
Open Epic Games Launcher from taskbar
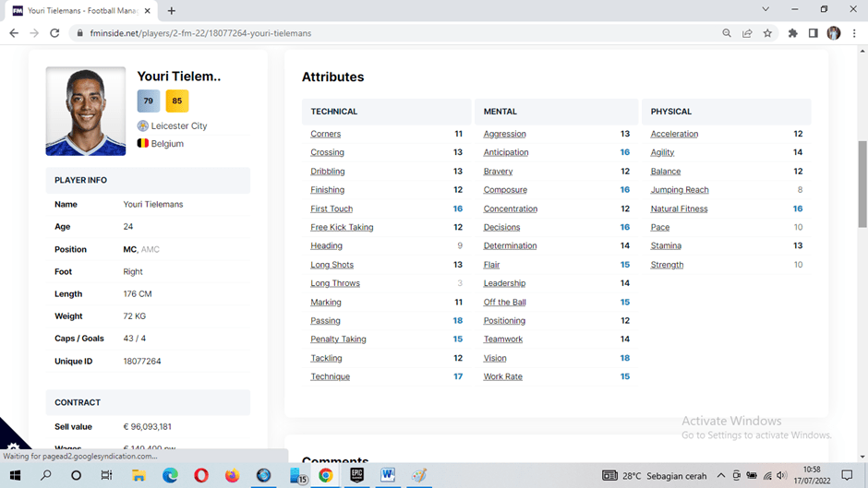356,476
